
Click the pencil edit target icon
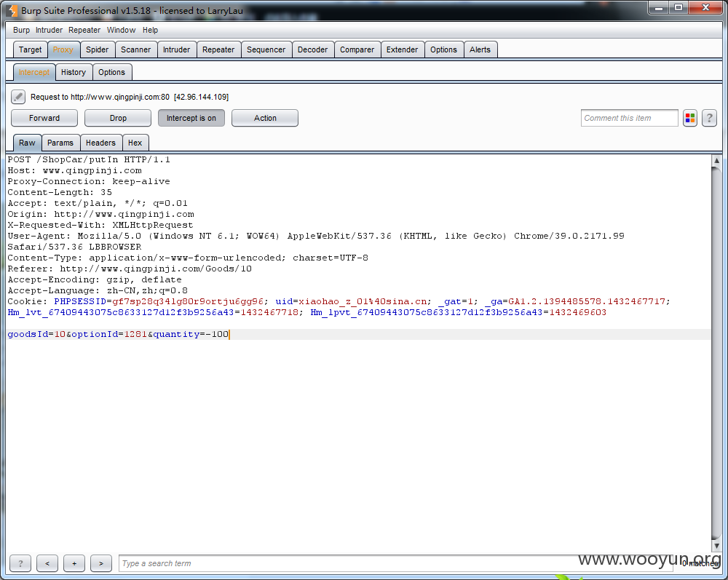(18, 97)
